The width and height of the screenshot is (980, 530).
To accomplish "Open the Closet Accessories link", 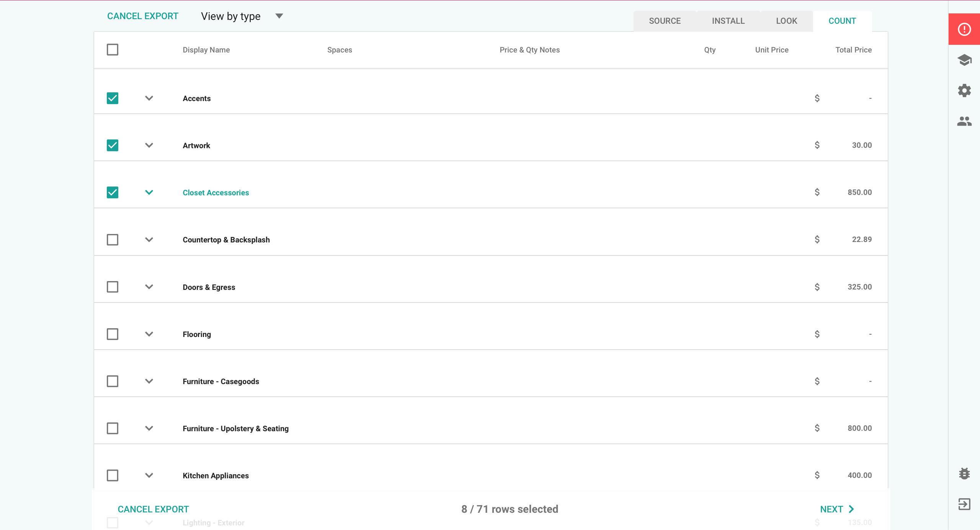I will click(216, 193).
